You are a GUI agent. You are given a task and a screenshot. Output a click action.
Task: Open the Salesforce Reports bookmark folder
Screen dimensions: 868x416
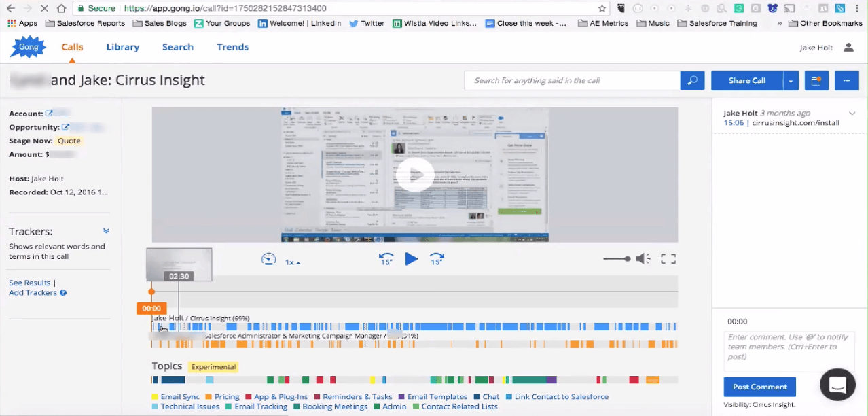click(x=85, y=23)
